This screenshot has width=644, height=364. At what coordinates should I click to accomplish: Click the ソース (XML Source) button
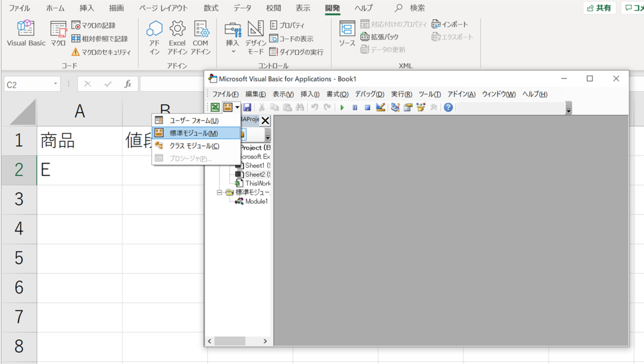(347, 34)
